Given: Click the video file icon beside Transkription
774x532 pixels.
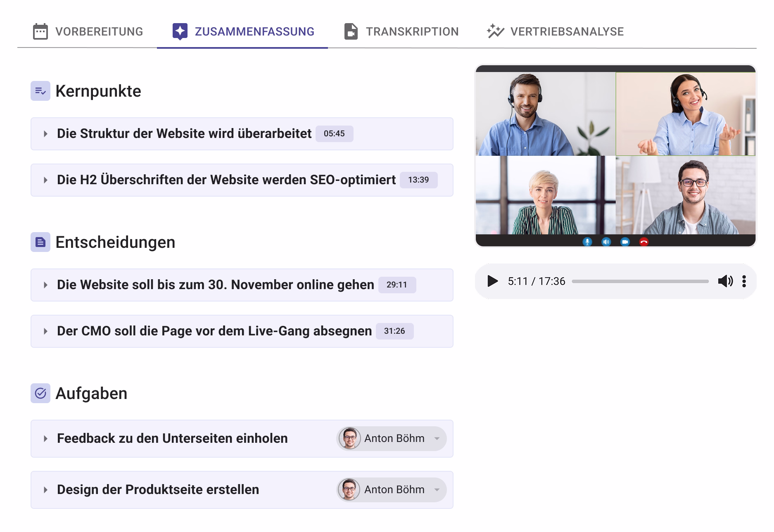Looking at the screenshot, I should click(351, 32).
